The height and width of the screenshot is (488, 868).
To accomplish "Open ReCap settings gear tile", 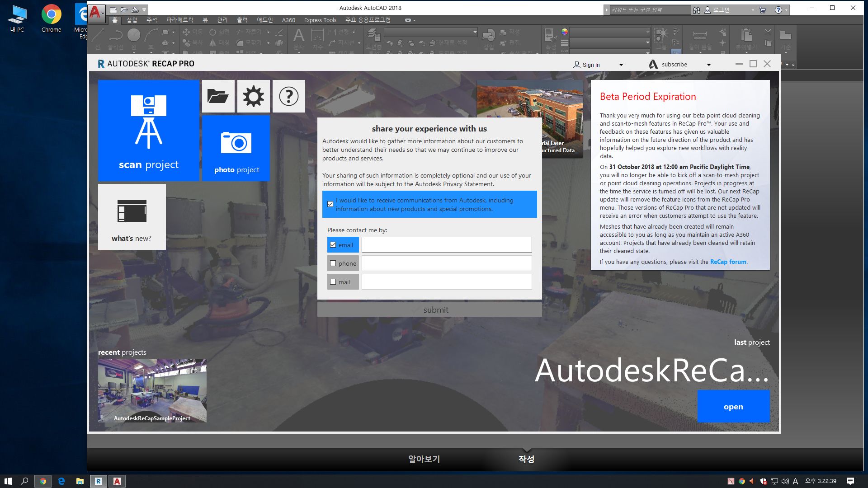I will 253,96.
